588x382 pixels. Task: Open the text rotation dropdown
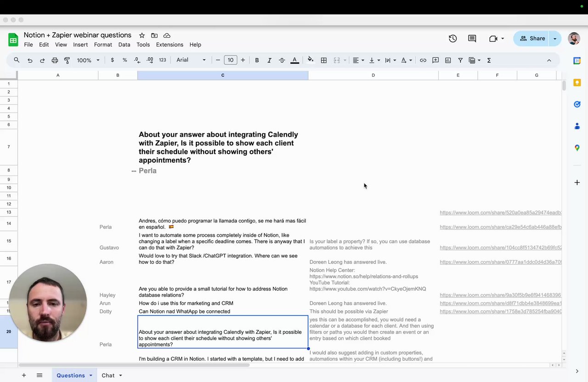407,60
